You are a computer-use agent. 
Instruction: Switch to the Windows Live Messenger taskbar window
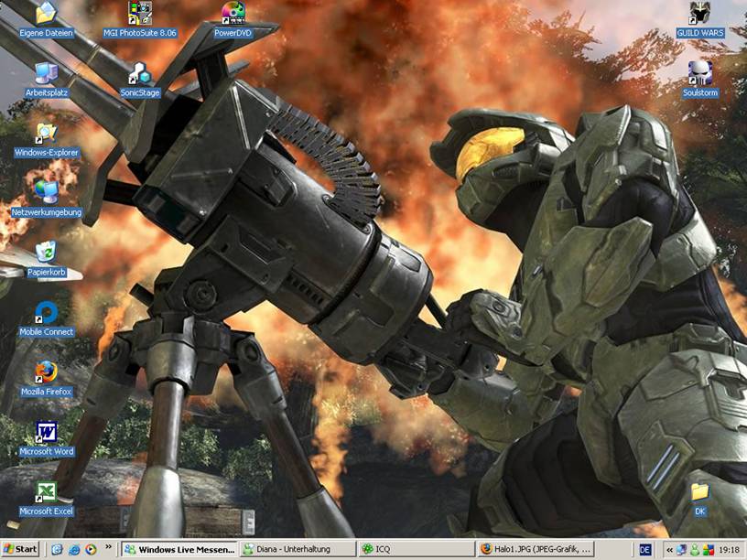click(x=179, y=550)
